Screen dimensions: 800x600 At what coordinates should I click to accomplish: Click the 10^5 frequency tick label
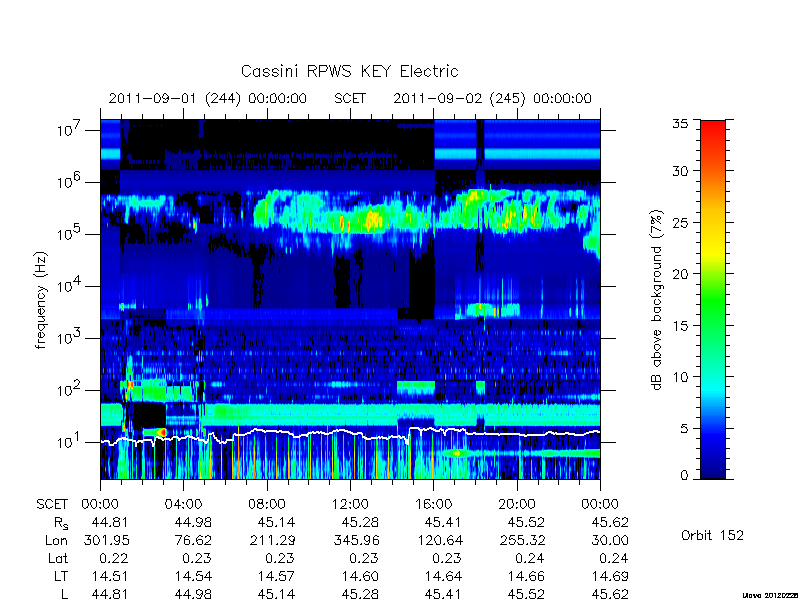70,233
